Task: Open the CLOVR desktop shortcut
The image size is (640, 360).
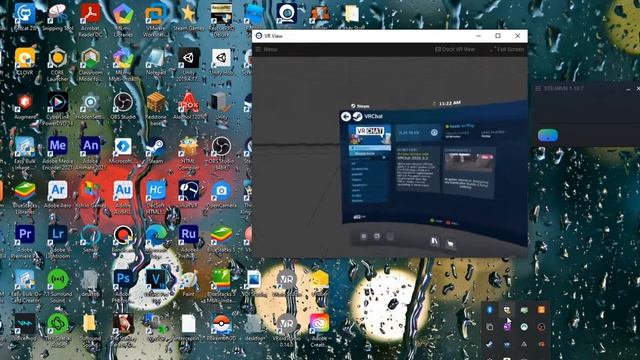Action: [25, 61]
